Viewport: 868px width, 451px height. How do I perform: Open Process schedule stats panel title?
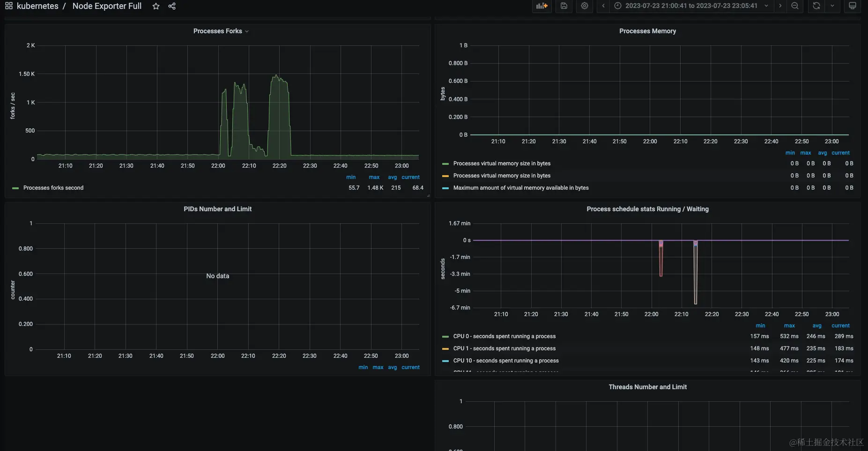(x=647, y=209)
